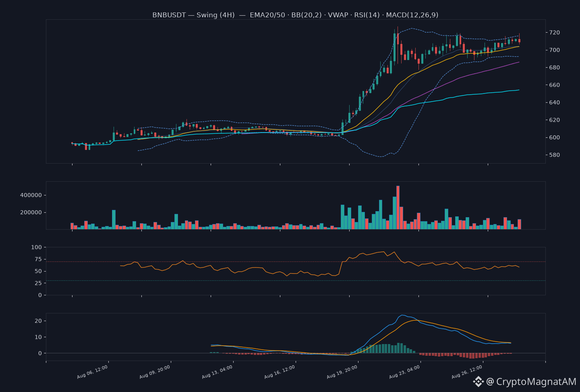Click the Aug 09, 20:00 date label
The height and width of the screenshot is (392, 580).
[x=155, y=372]
